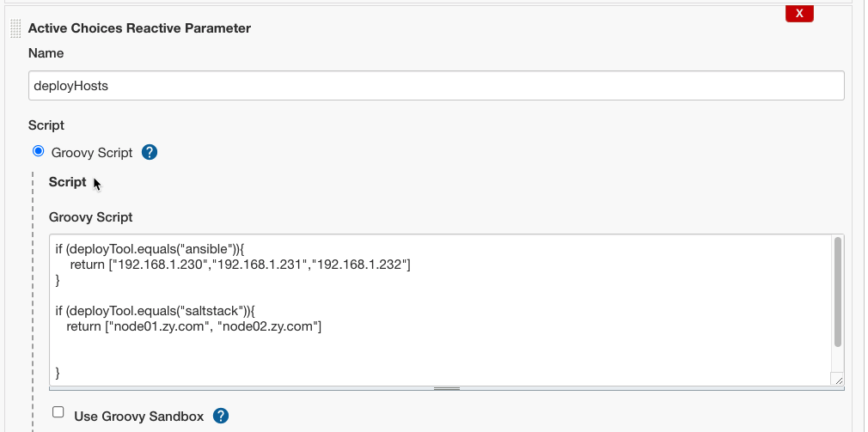Click the 'Groovy Script' radio label text
This screenshot has width=868, height=432.
coord(92,153)
